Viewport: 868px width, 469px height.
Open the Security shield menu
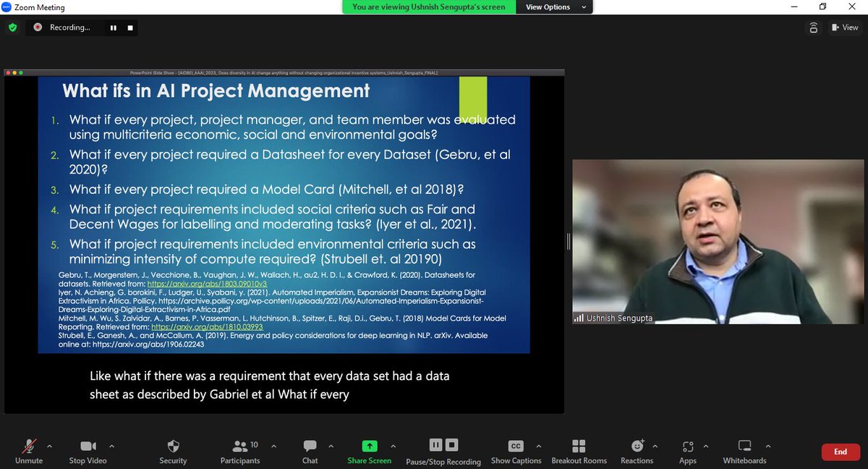[x=173, y=450]
